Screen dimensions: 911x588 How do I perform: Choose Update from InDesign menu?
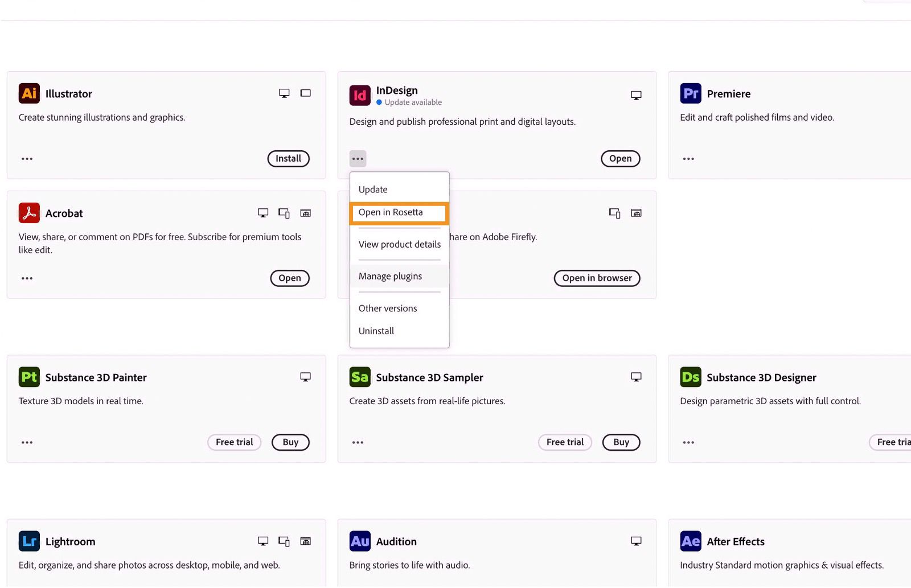[399, 190]
